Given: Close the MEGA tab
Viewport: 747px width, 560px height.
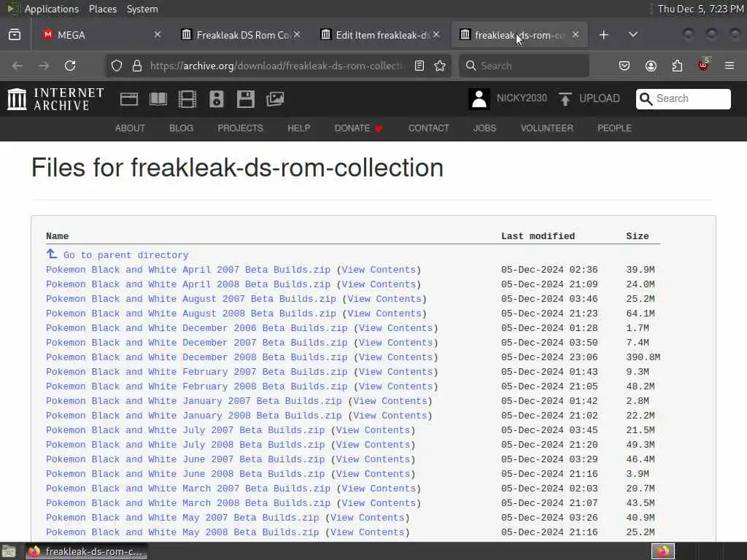Looking at the screenshot, I should point(158,35).
